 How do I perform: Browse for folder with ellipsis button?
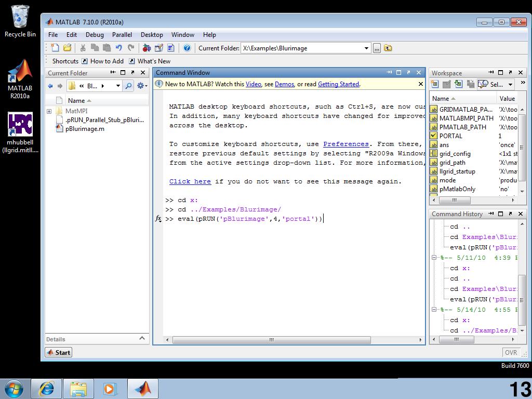click(377, 48)
